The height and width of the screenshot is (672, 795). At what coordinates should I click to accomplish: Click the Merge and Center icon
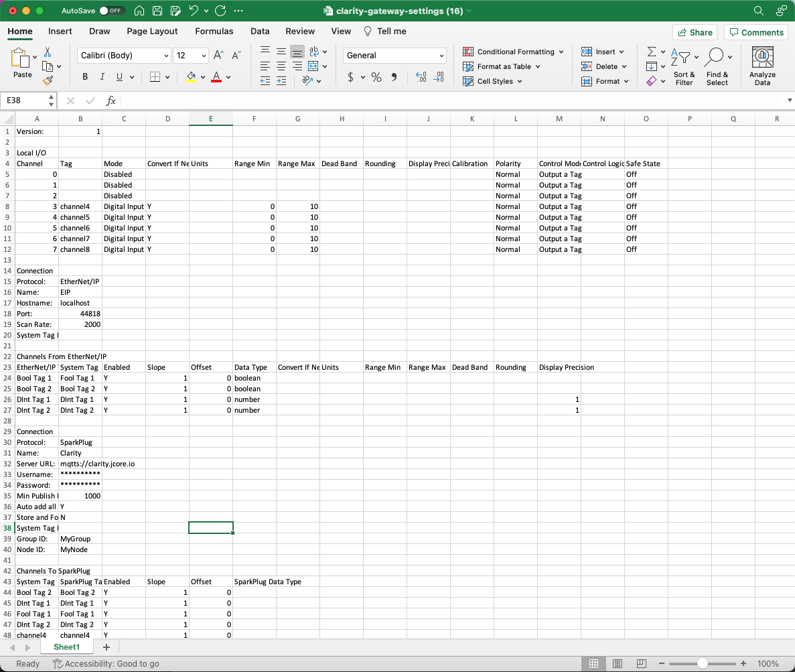[x=313, y=66]
